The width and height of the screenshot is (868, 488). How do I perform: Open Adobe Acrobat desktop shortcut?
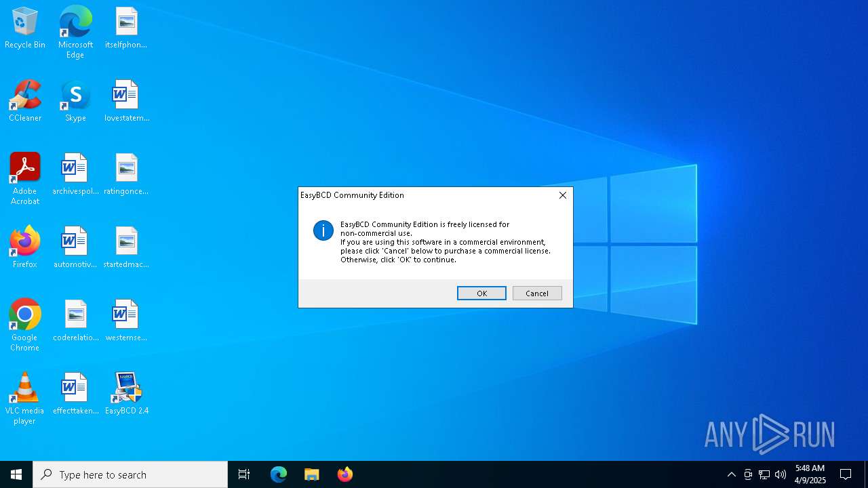pos(25,179)
